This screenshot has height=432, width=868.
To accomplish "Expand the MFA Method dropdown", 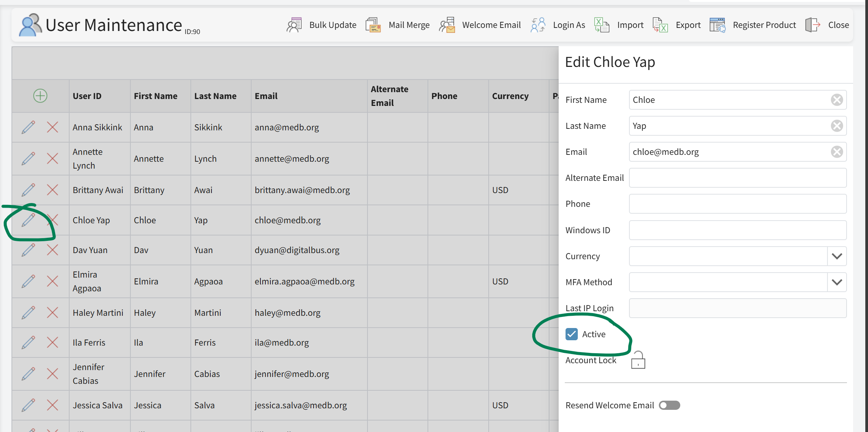I will (837, 282).
